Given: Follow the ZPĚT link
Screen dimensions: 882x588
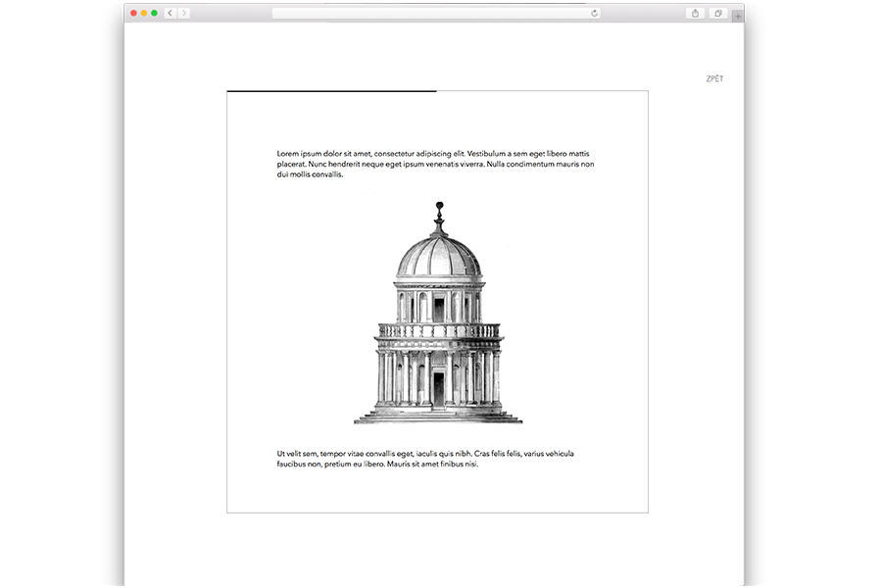Looking at the screenshot, I should coord(714,78).
